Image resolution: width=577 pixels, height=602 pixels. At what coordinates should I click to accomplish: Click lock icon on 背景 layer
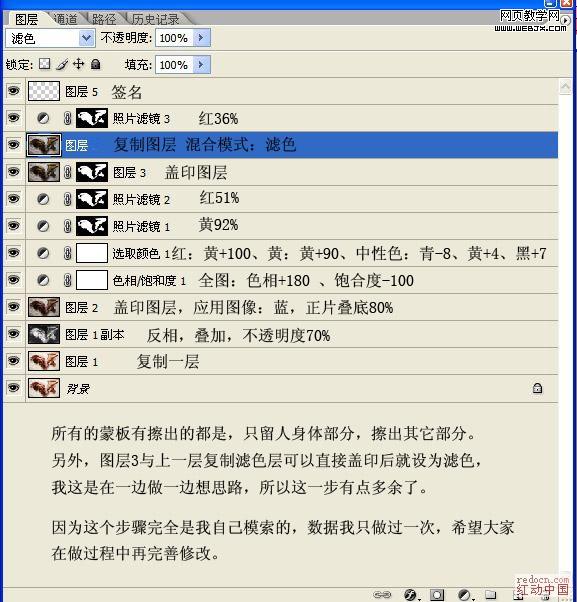pyautogui.click(x=537, y=388)
